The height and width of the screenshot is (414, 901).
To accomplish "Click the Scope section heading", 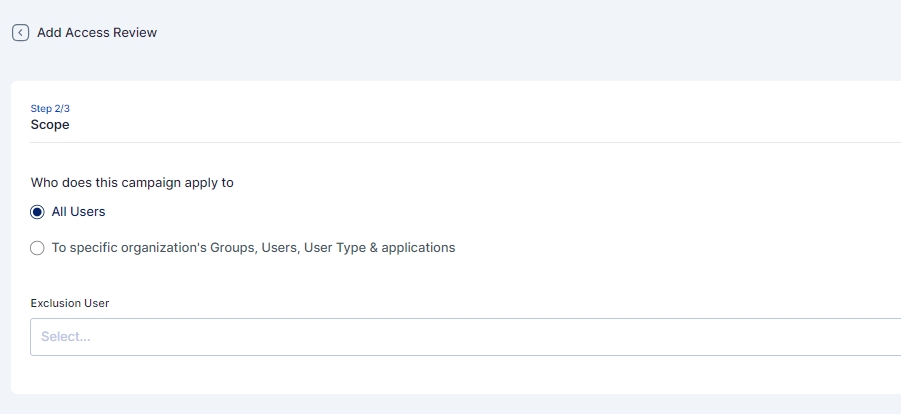I will 50,125.
